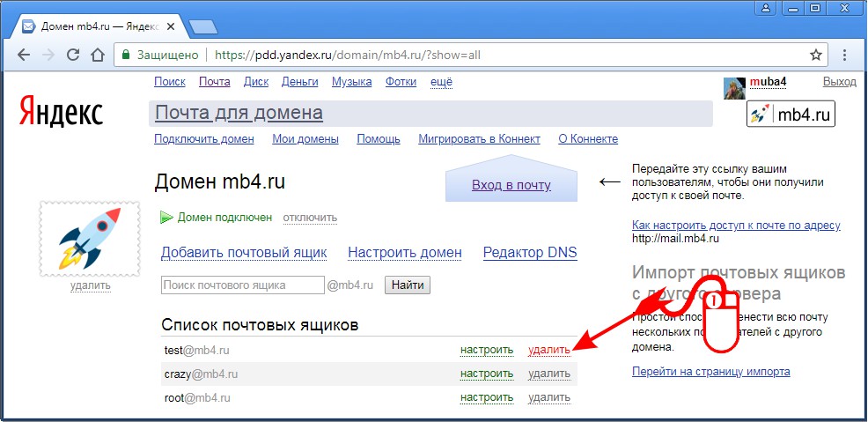Open the Chrome user profile icon
The image size is (868, 422).
point(766,7)
